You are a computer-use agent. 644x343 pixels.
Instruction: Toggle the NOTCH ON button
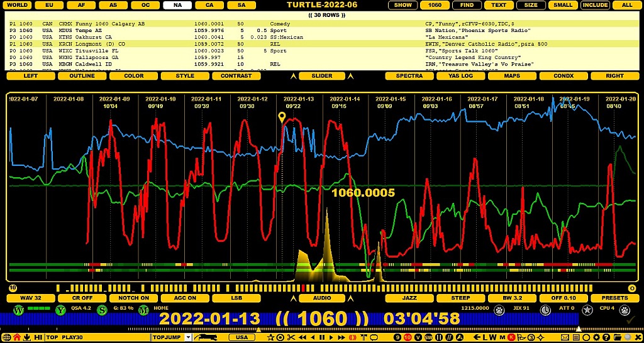[x=133, y=298]
